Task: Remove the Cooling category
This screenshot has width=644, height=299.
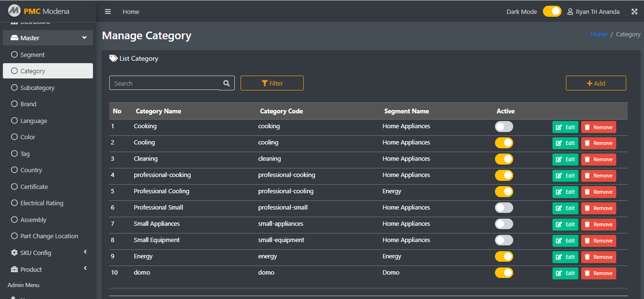Action: (x=598, y=143)
